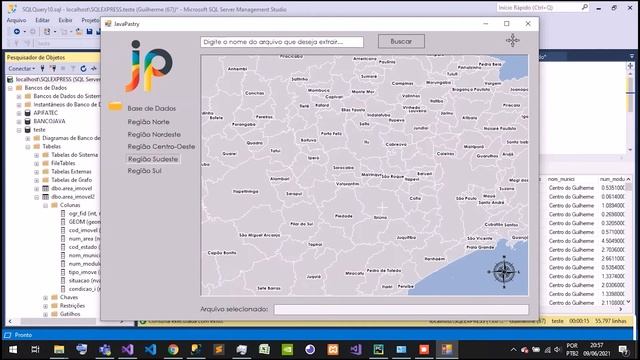
Task: Select Base de Dados in JavaPastry sidebar
Action: 151,108
